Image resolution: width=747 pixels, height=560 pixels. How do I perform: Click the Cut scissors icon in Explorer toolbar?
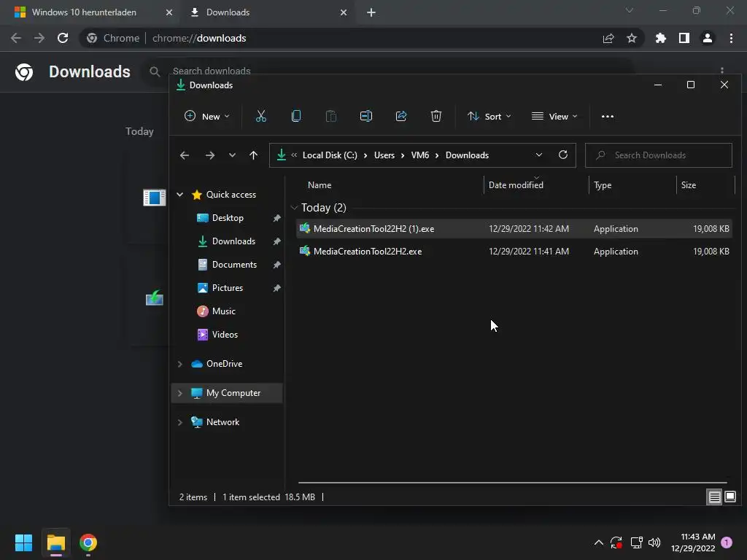(260, 116)
